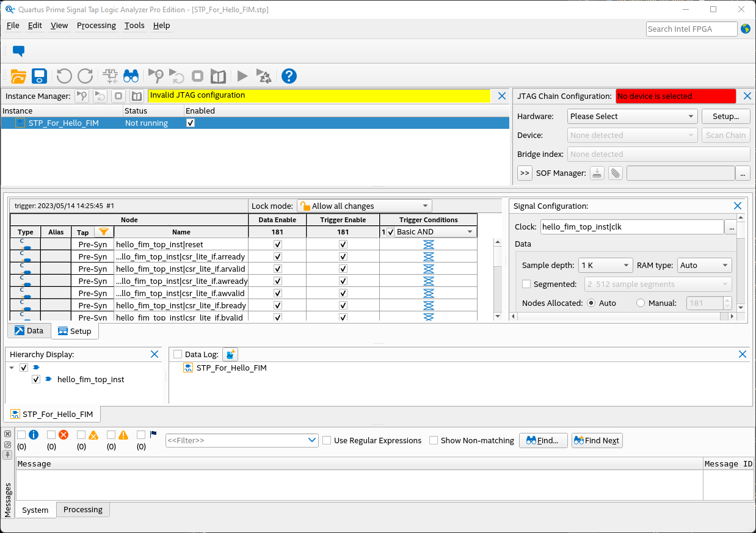Open file with the orange folder icon

pyautogui.click(x=19, y=76)
